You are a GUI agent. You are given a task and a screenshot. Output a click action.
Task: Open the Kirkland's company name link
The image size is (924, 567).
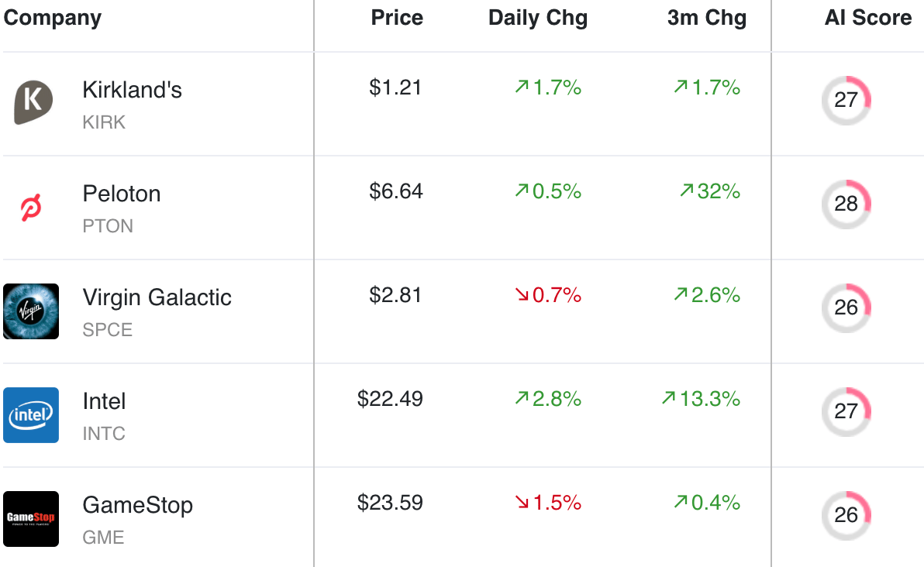[133, 90]
